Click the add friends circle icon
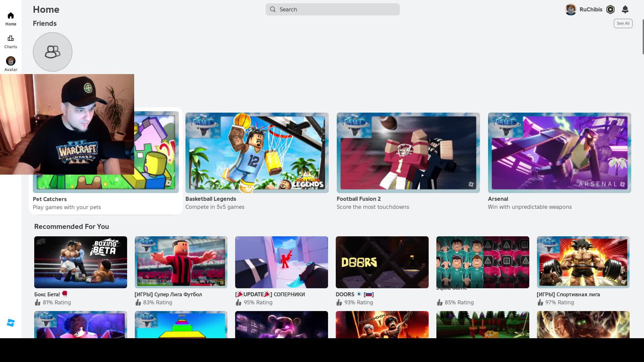 click(53, 52)
